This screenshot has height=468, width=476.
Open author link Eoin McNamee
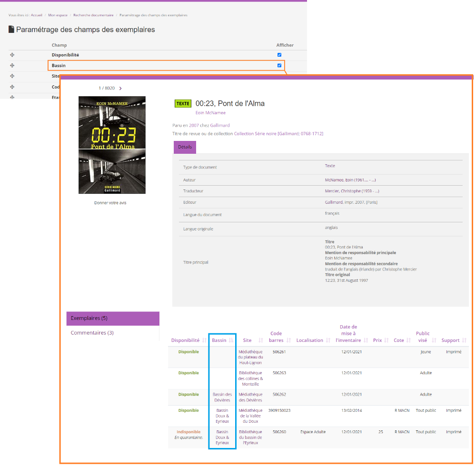coord(210,113)
